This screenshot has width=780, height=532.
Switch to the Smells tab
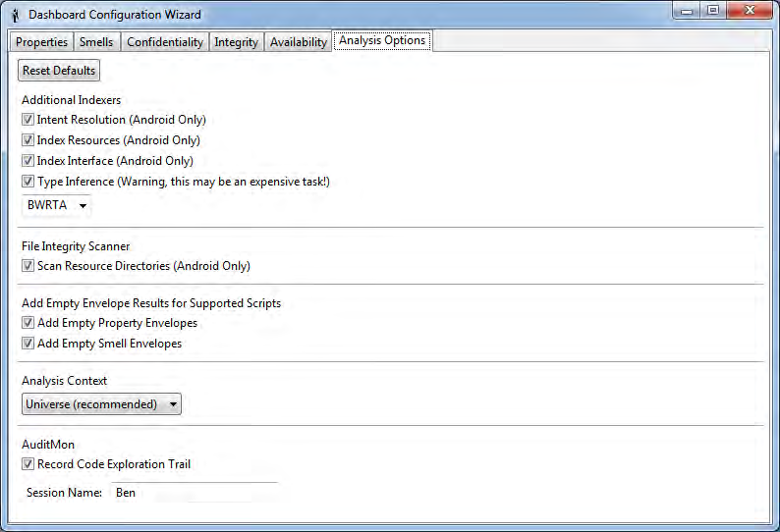tap(96, 42)
